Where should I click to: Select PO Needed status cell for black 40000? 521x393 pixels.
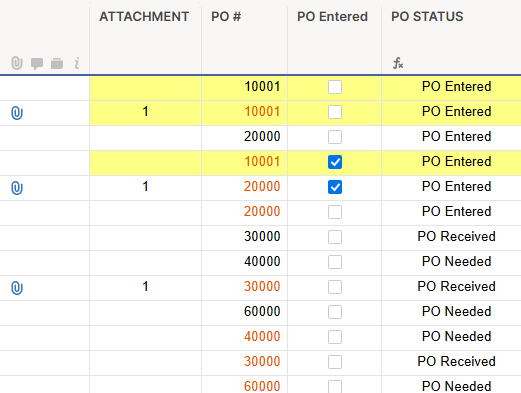[x=451, y=261]
